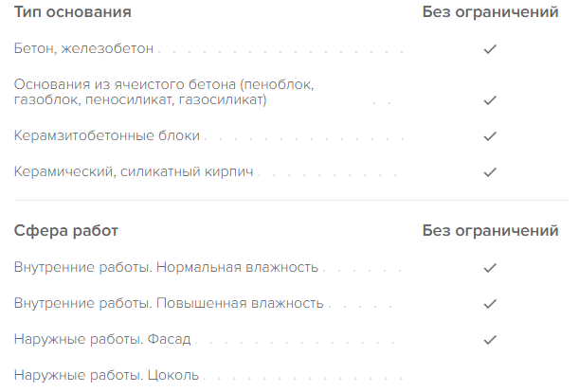
Task: Click checkmark for Керамзитобетонные блоки
Action: [x=490, y=136]
